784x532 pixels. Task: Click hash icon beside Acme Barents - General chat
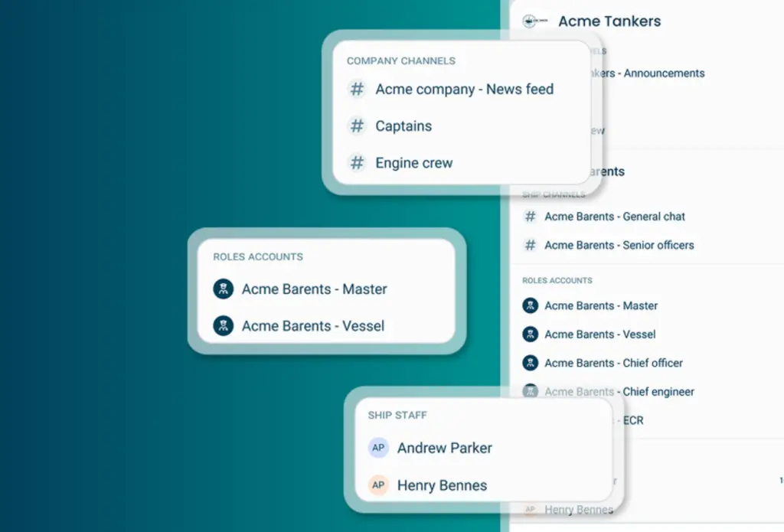tap(530, 217)
